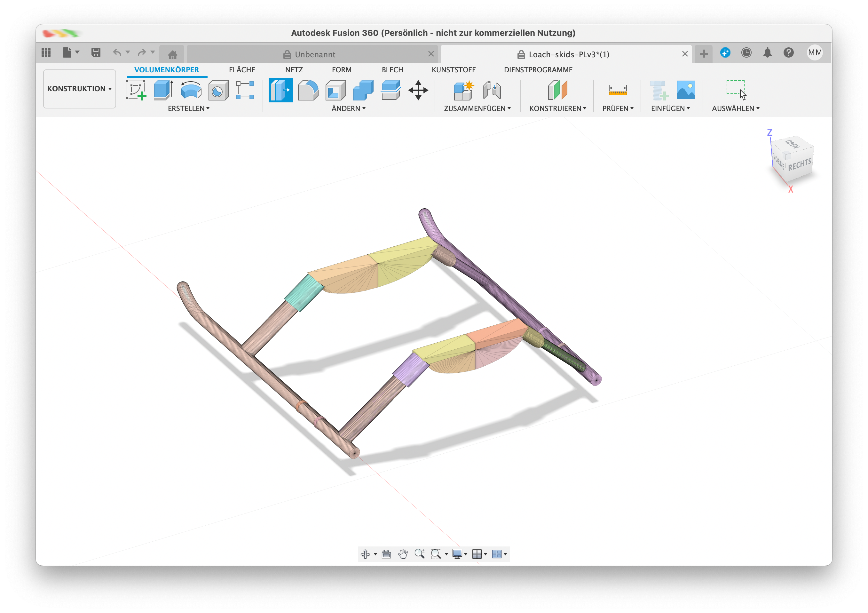Viewport: 868px width, 613px height.
Task: Open the job status clock icon
Action: pos(746,52)
